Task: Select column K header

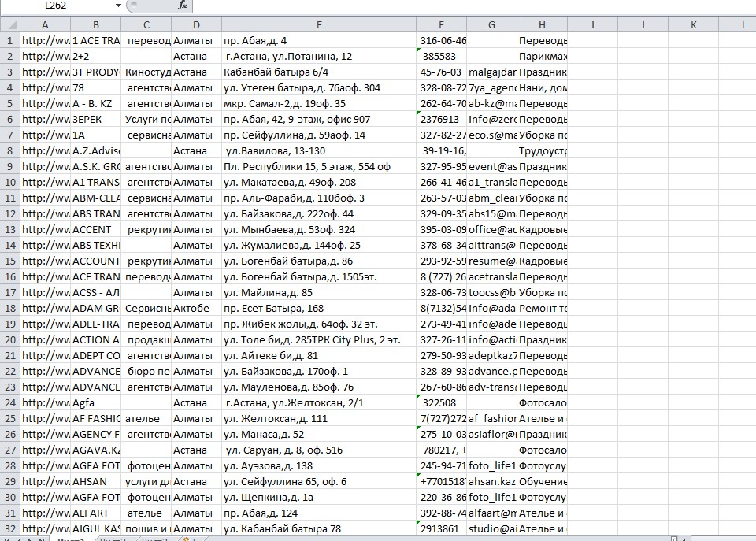Action: [693, 24]
